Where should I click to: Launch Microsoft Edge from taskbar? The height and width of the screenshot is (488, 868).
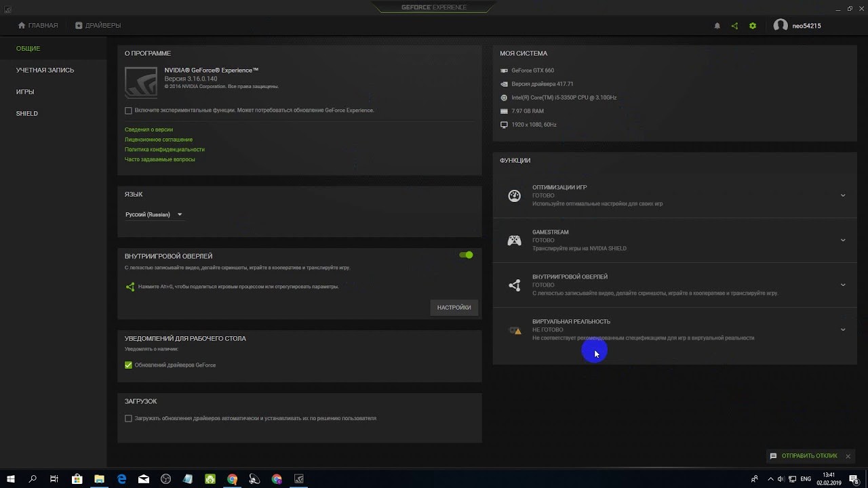(121, 479)
